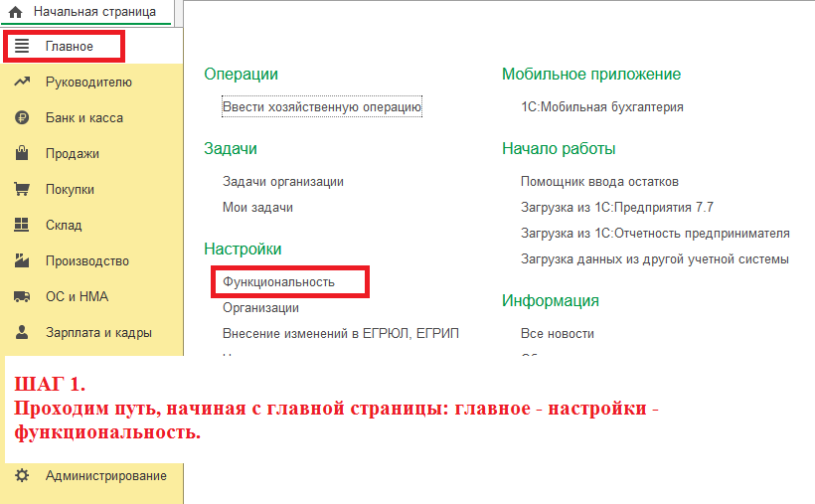Click the home icon on Начальная страница tab
Viewport: 815px width, 504px height.
click(16, 12)
